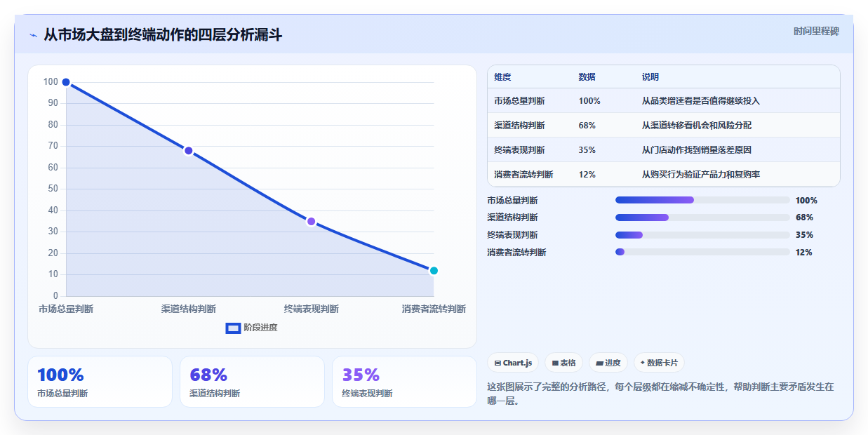Click the 市场总量判断 progress bar label
The width and height of the screenshot is (868, 435).
(x=512, y=200)
